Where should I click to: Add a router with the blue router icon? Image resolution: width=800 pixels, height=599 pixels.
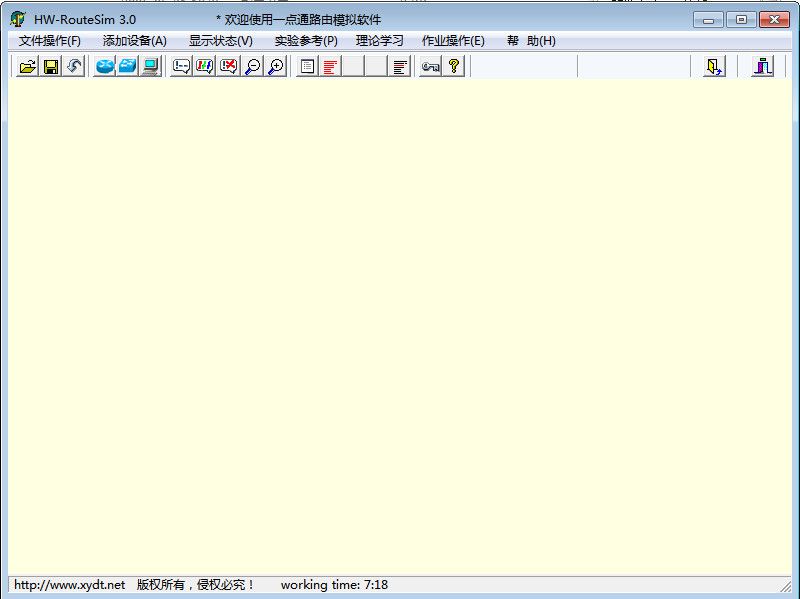[105, 66]
